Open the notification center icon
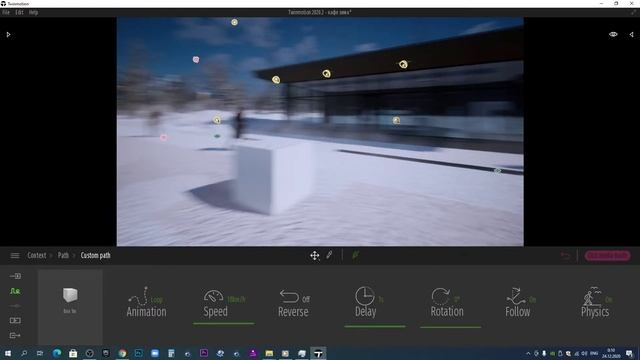Screen dimensions: 640x360 (629, 353)
